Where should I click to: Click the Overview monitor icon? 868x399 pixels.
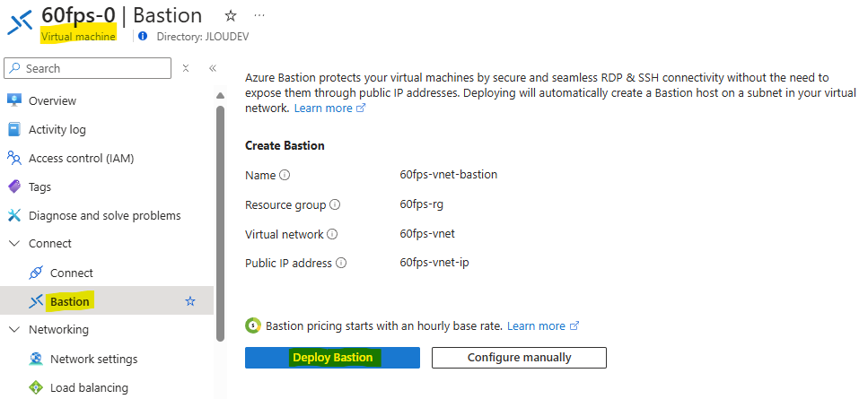point(14,100)
